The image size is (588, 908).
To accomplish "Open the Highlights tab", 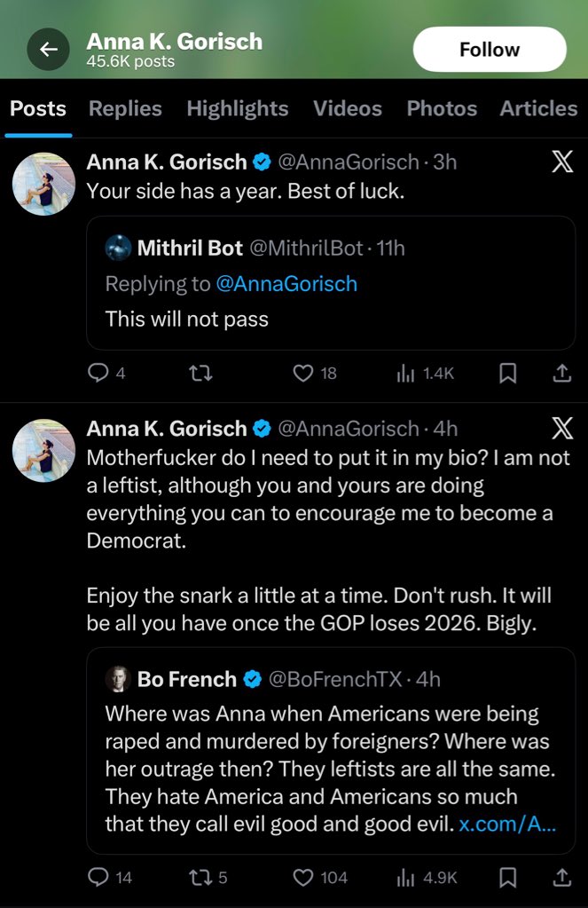I will 237,108.
